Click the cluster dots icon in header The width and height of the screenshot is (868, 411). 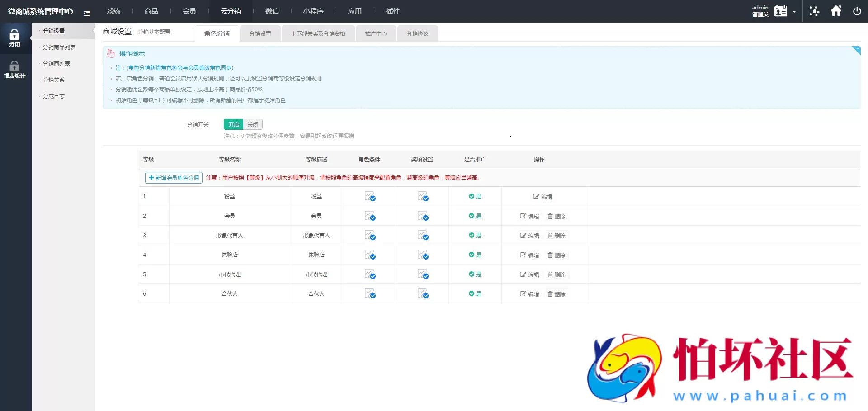point(814,11)
